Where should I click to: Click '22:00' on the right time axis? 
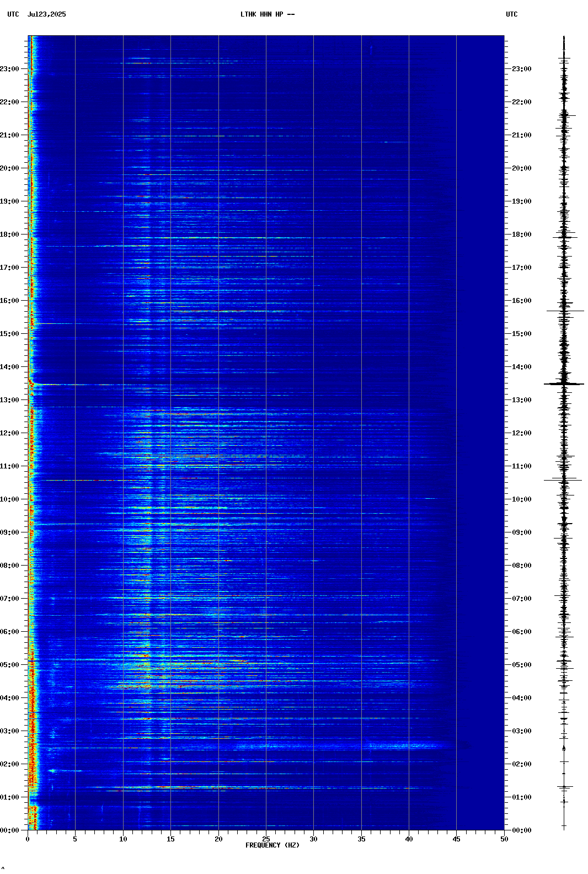522,102
